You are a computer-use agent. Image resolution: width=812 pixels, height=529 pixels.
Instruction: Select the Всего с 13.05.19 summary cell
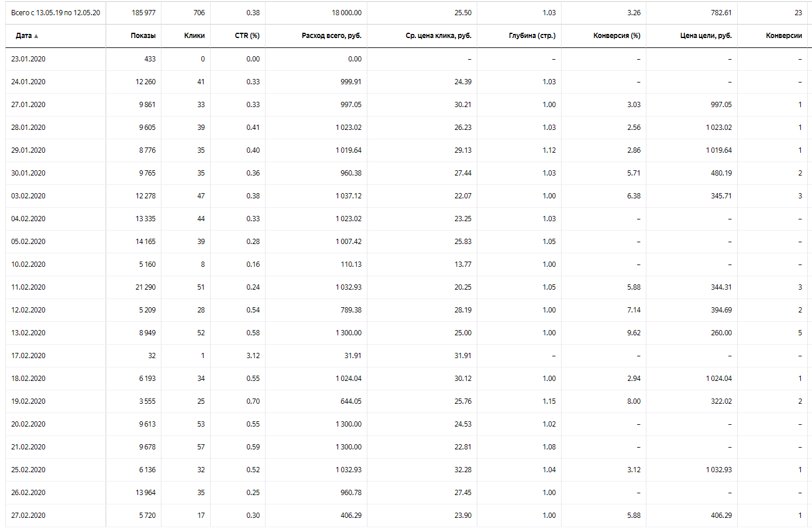[x=56, y=13]
